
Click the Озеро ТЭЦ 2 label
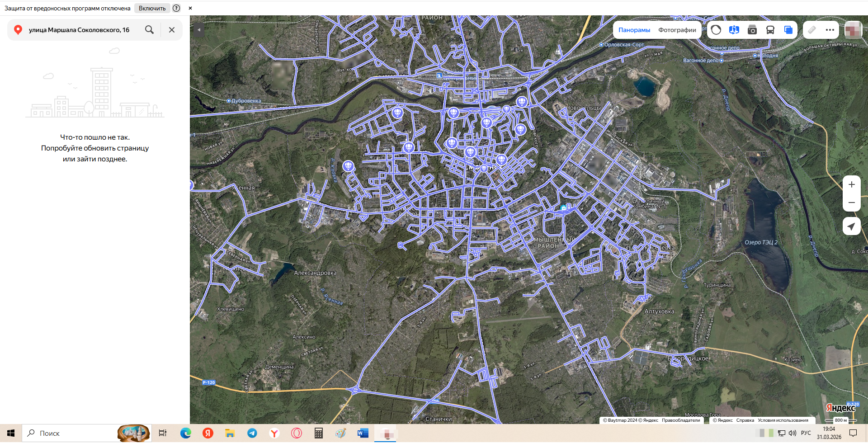[x=761, y=242]
